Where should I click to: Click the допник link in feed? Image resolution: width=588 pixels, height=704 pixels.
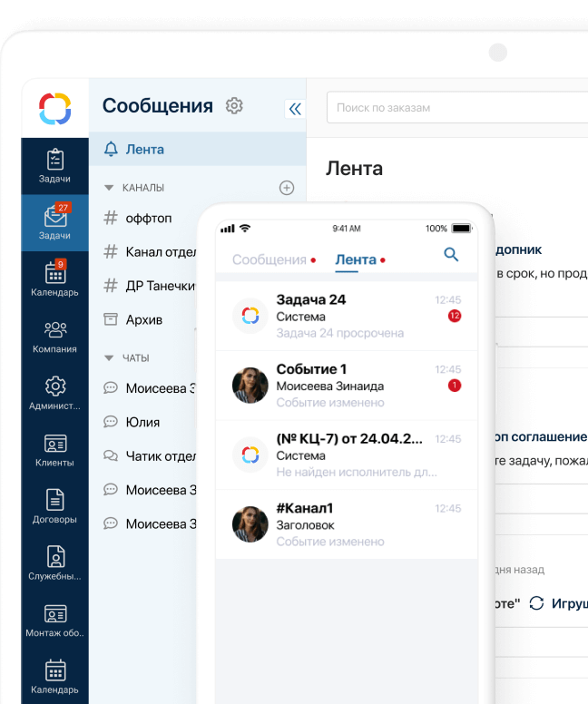point(519,249)
